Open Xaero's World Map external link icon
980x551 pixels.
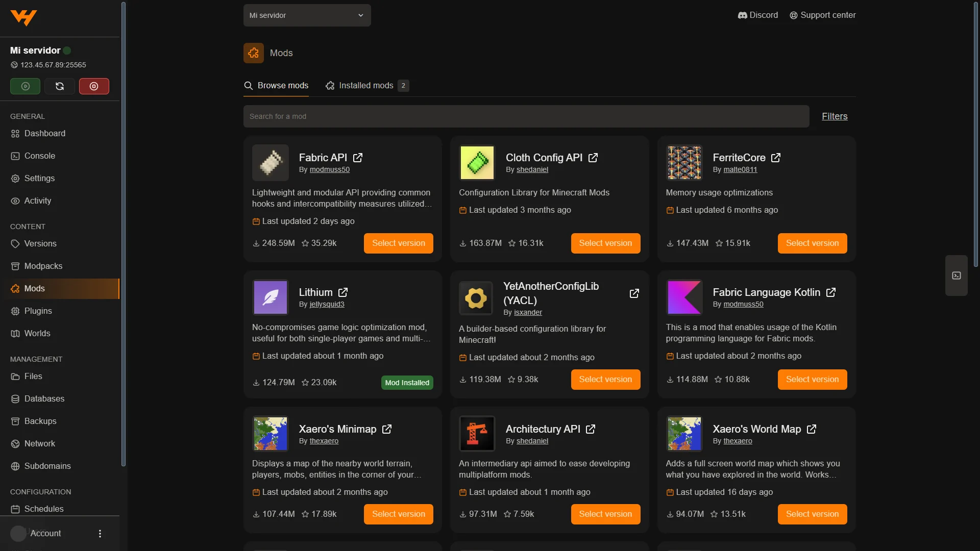[x=812, y=429]
